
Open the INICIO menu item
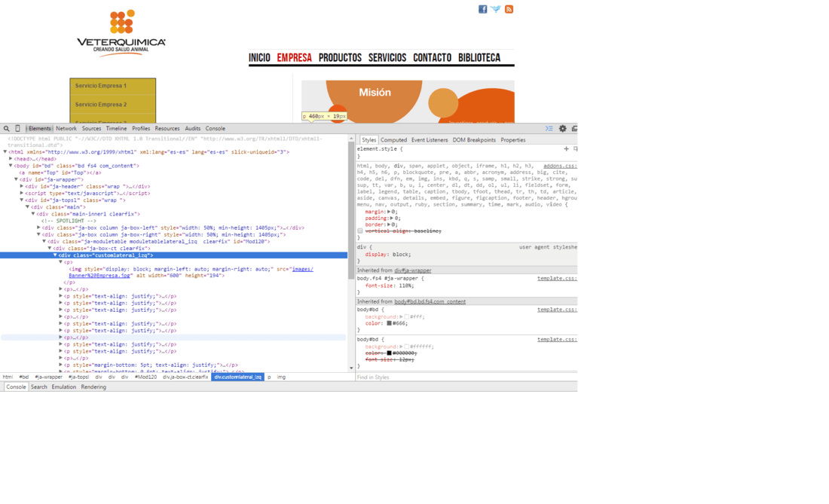[259, 57]
